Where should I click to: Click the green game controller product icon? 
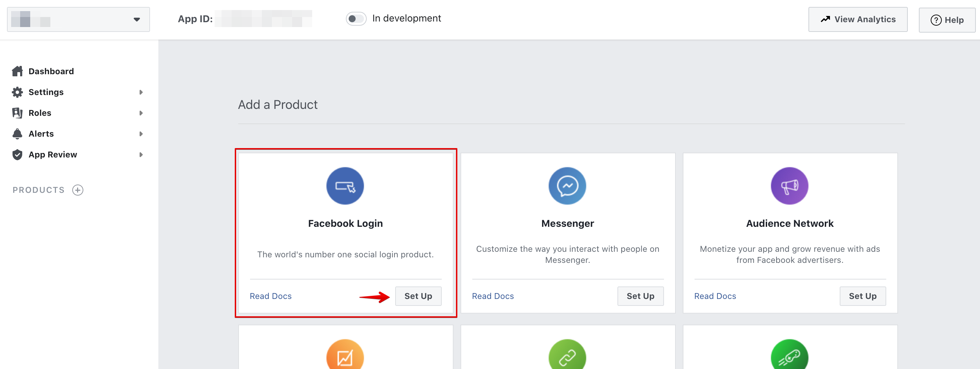789,355
